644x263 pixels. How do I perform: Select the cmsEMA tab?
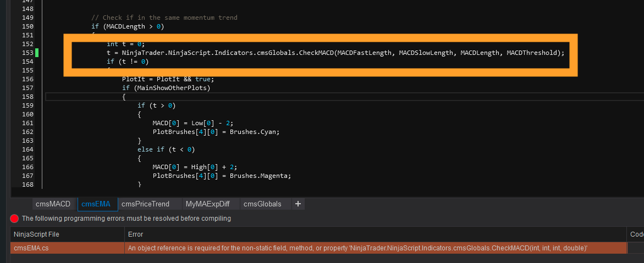96,204
